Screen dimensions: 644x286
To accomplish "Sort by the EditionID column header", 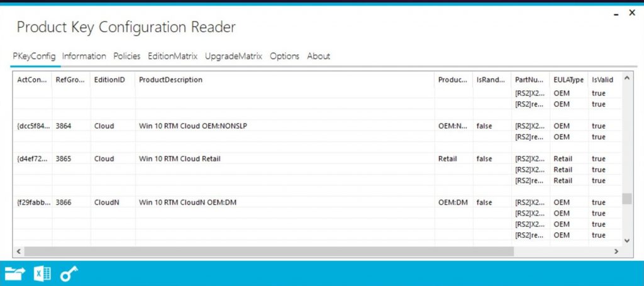I will [113, 80].
